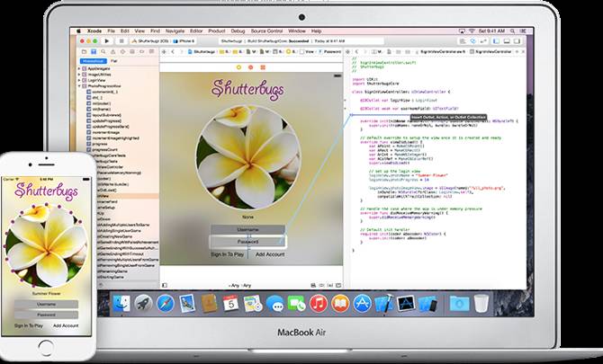Open the find navigator magnifier

click(x=103, y=51)
